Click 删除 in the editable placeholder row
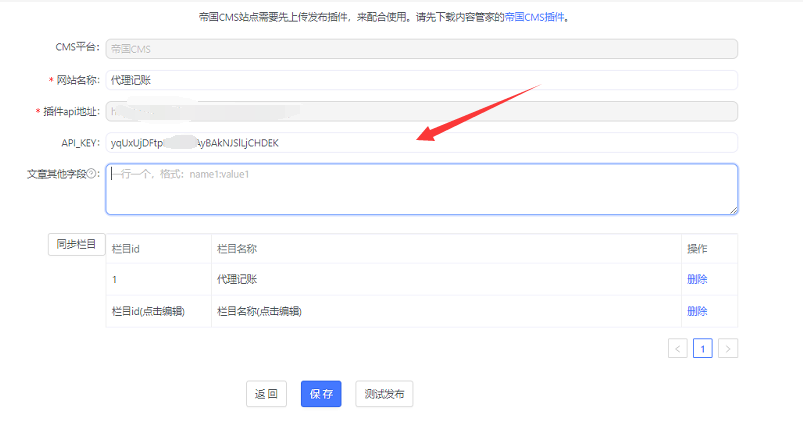The width and height of the screenshot is (803, 422). [x=697, y=311]
